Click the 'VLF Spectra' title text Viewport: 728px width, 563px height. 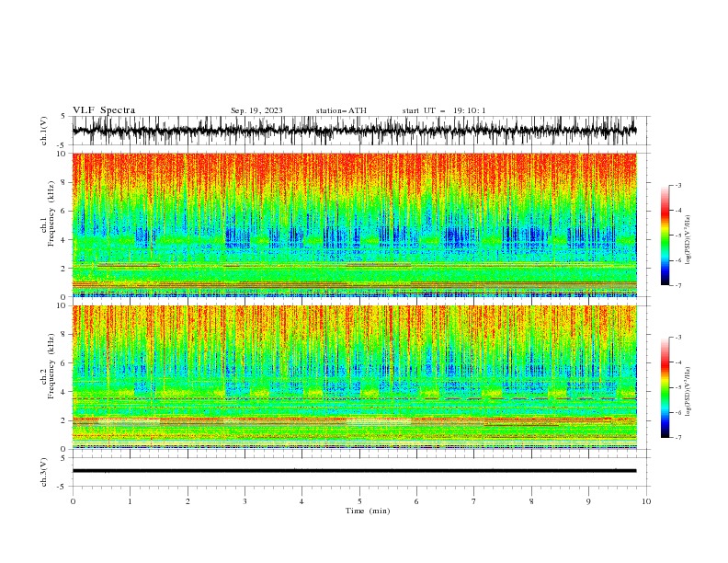(x=104, y=110)
